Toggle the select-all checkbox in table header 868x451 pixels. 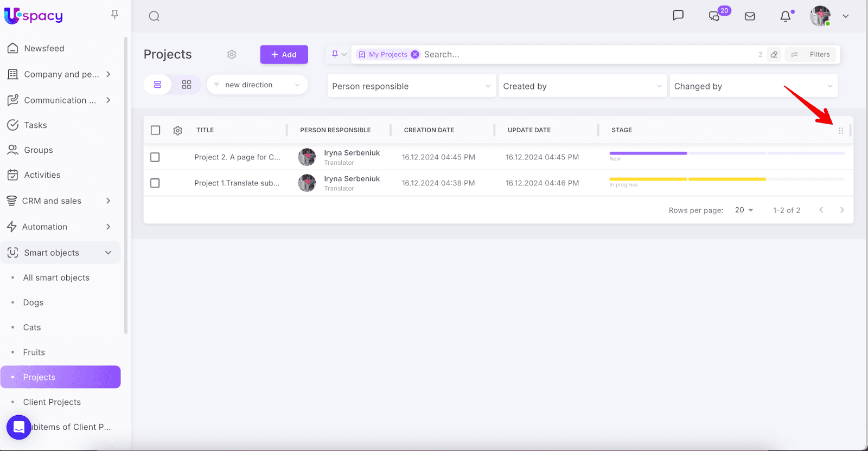156,130
